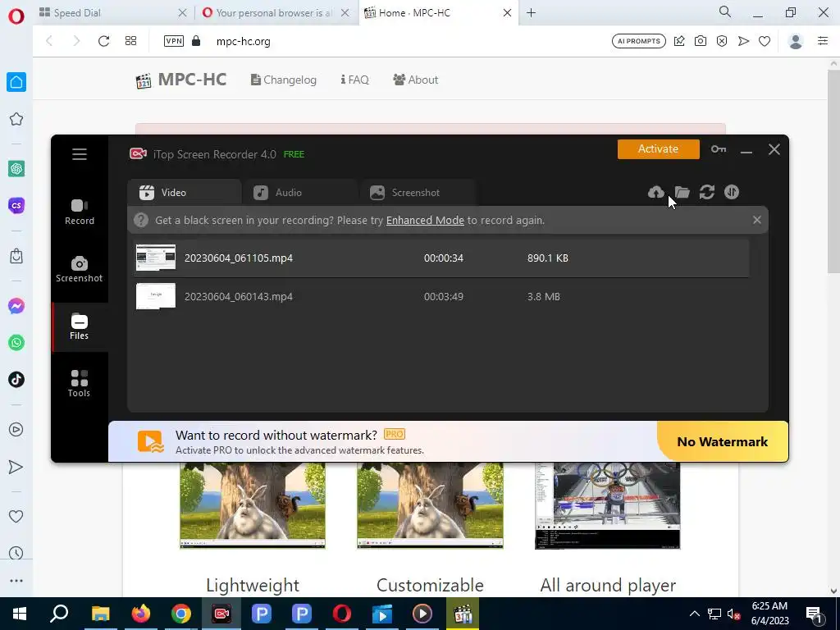Open the Opera snapshot camera icon
The image size is (840, 630).
click(x=701, y=41)
